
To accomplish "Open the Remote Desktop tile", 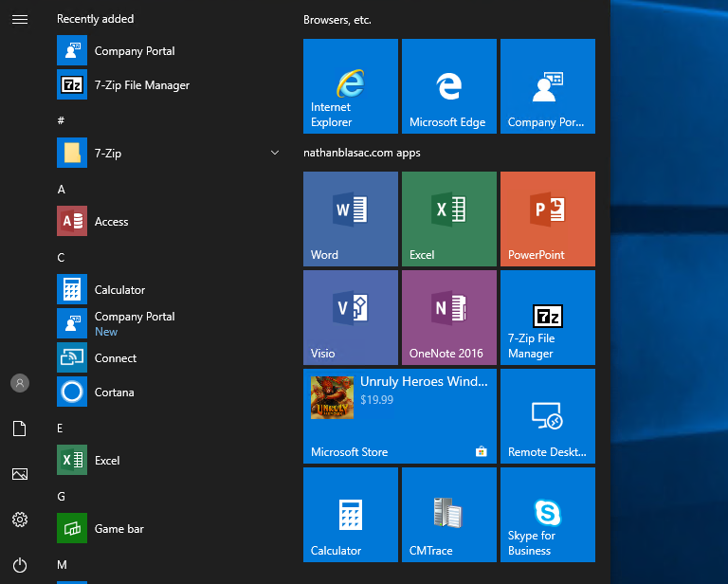I will (547, 416).
